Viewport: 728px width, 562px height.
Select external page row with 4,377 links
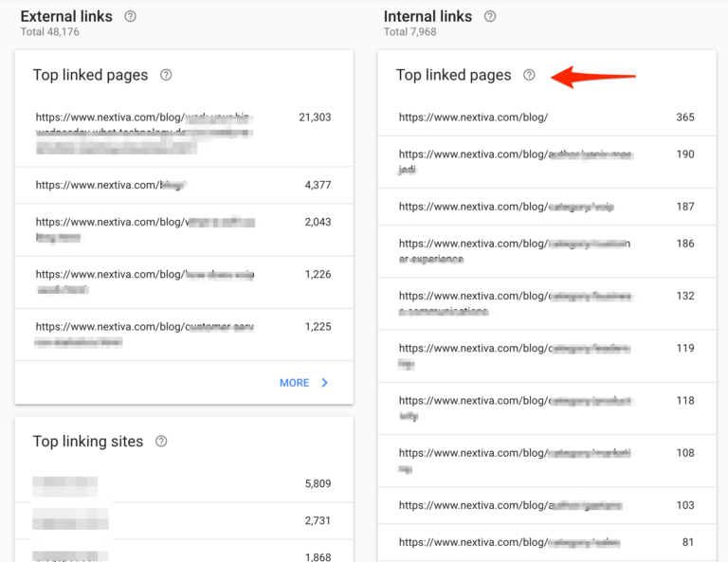183,185
